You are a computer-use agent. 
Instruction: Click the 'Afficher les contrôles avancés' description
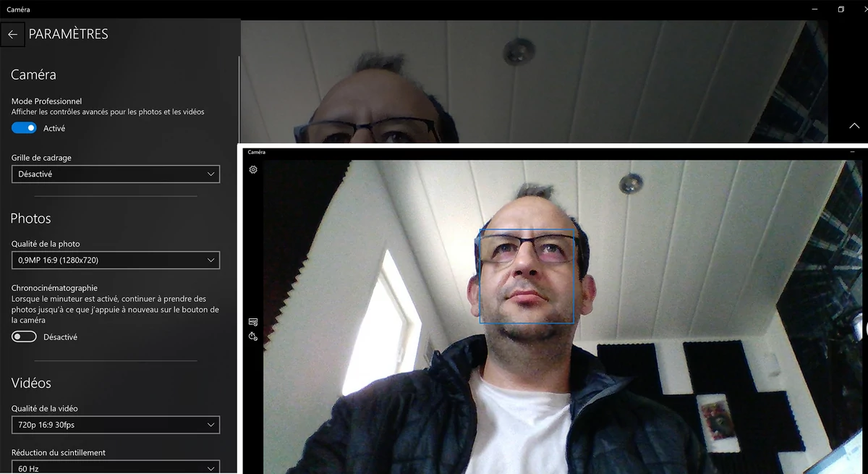[108, 112]
